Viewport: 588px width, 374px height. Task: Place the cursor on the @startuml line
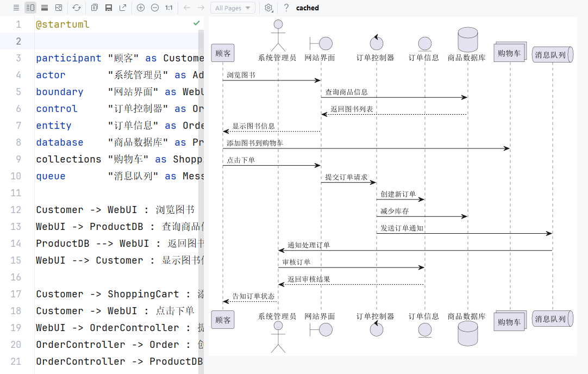coord(62,24)
